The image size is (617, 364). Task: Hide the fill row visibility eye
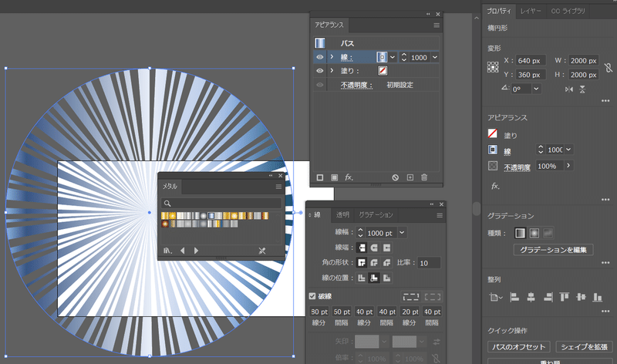coord(320,71)
